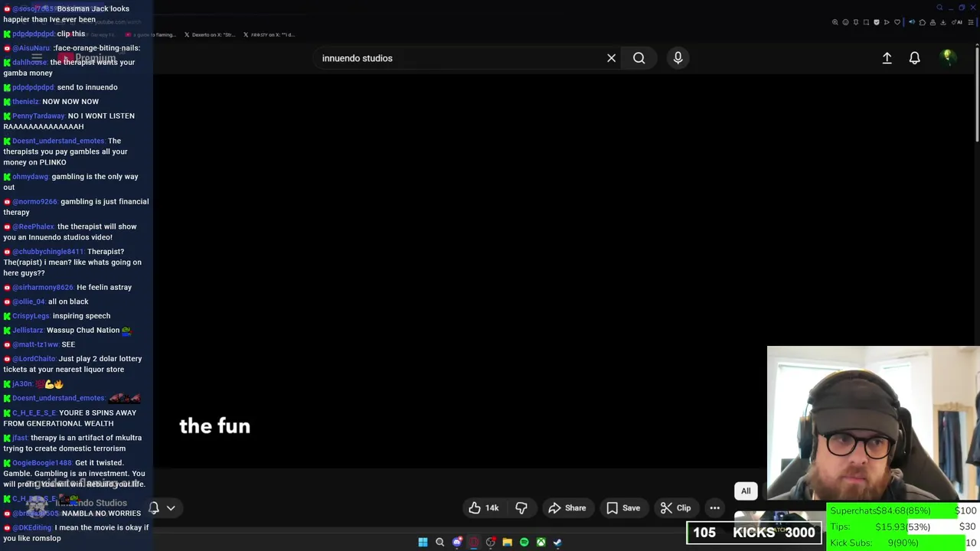Screen dimensions: 980x551
Task: Open the YouTube upload/create button
Action: [x=887, y=58]
